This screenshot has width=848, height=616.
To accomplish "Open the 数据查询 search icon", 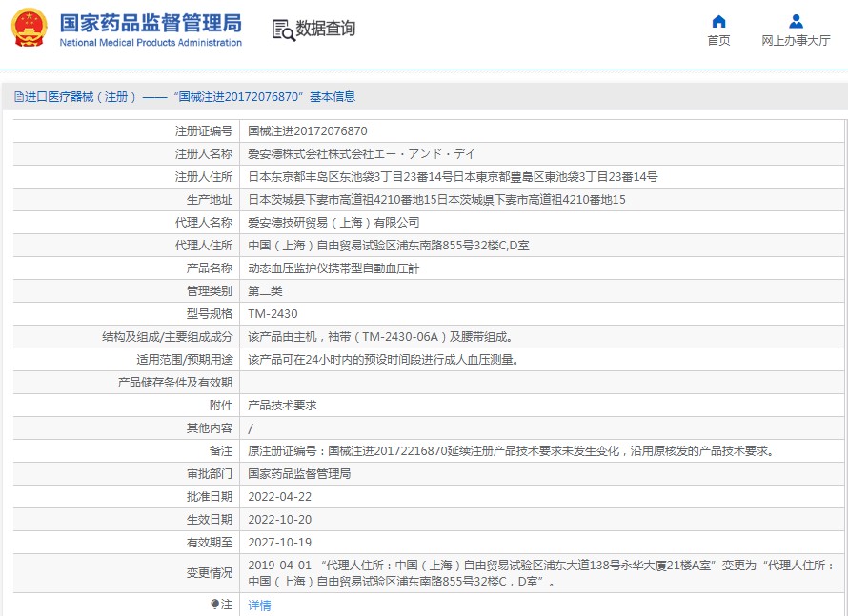I will pos(283,30).
